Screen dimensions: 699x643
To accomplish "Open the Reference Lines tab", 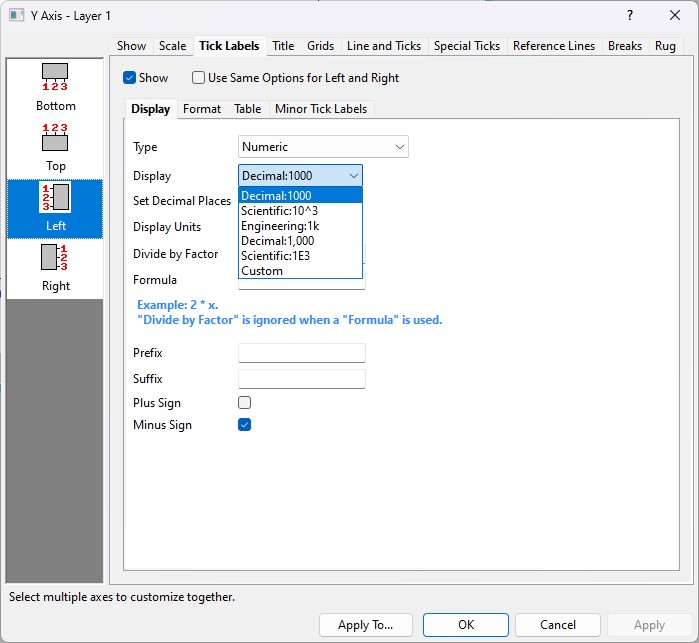I will (554, 46).
